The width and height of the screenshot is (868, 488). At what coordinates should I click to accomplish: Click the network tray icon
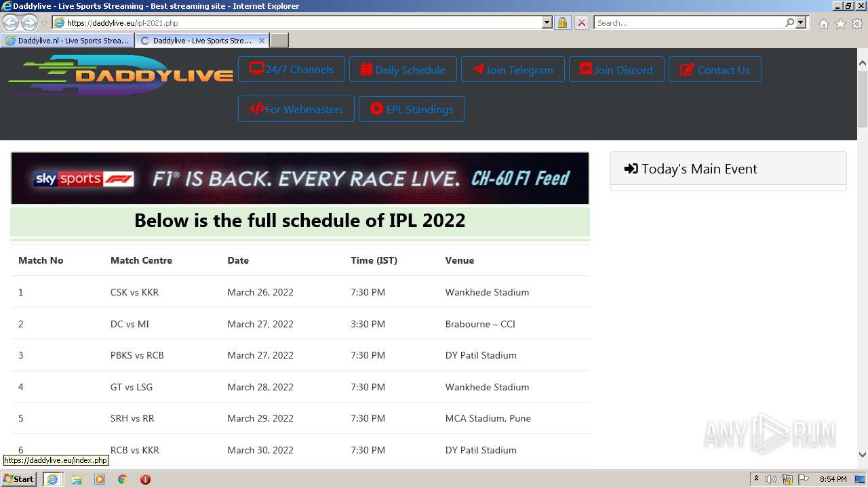(787, 479)
